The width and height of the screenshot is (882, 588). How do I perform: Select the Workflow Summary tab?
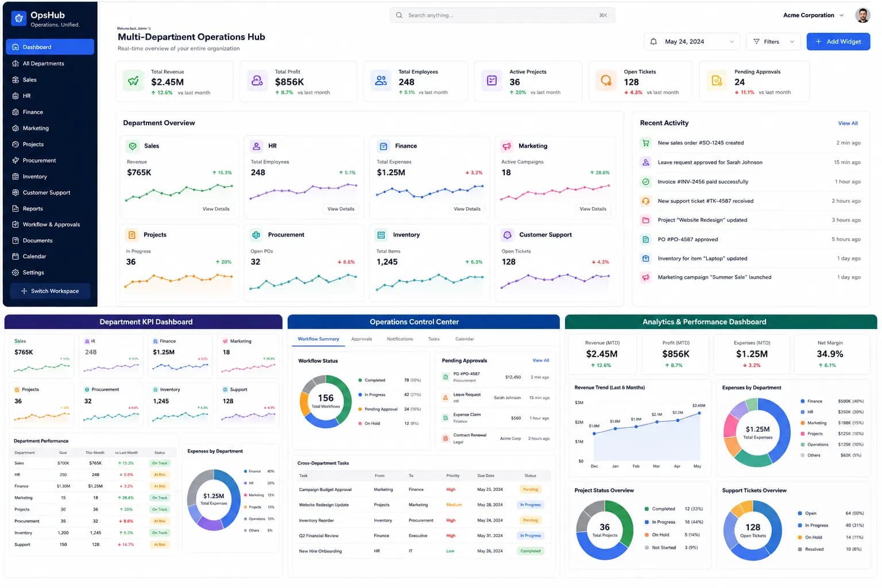[318, 339]
